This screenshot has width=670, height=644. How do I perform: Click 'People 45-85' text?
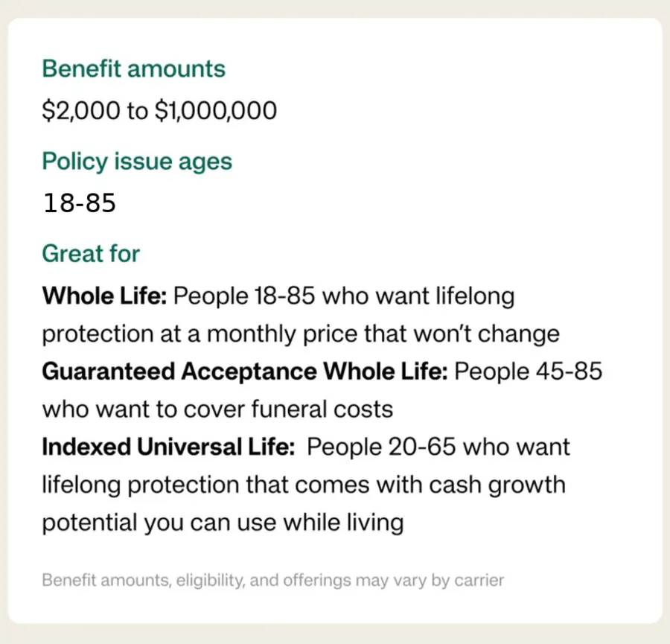528,371
